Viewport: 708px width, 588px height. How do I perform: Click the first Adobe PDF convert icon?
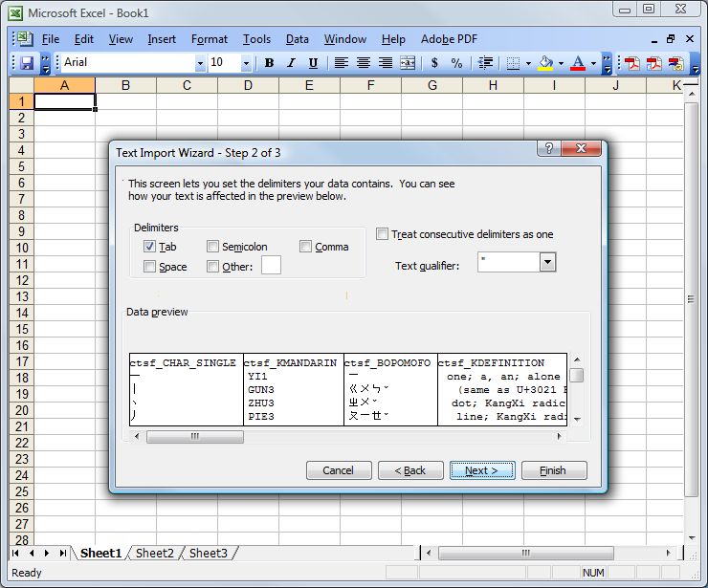point(632,63)
